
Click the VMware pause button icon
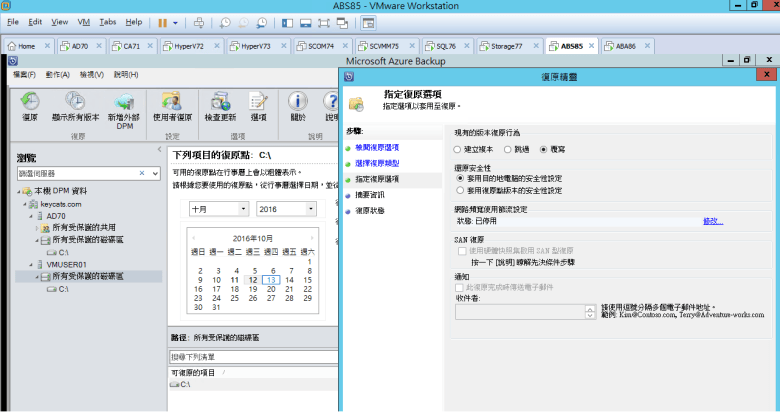[163, 21]
